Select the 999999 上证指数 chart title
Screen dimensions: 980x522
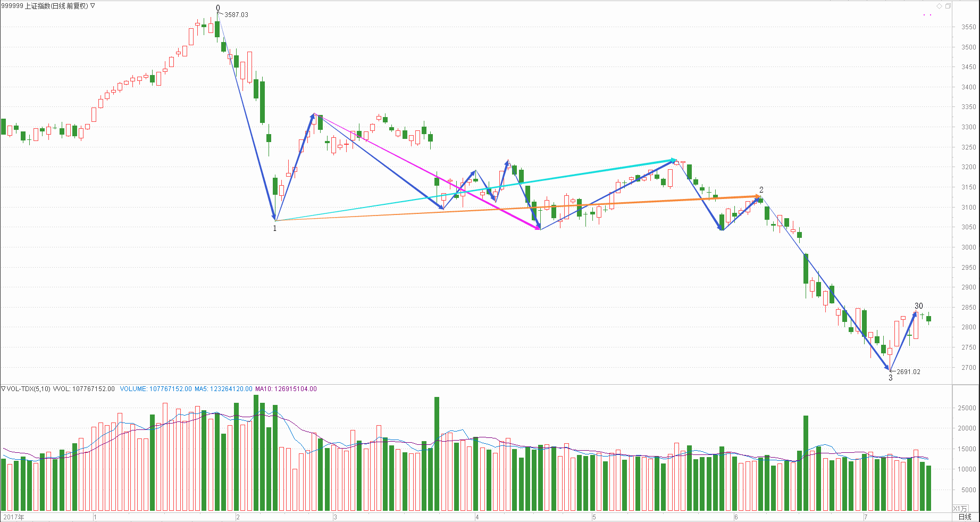point(45,6)
